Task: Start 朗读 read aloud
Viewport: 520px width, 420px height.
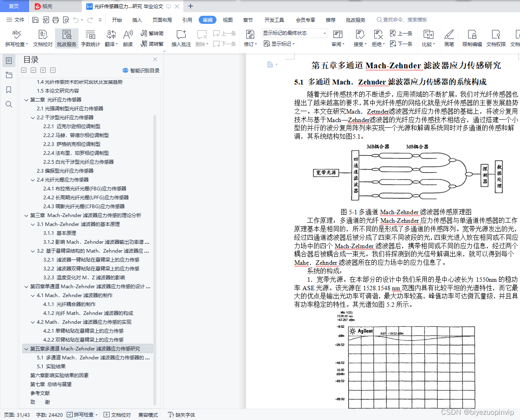Action: (x=128, y=38)
